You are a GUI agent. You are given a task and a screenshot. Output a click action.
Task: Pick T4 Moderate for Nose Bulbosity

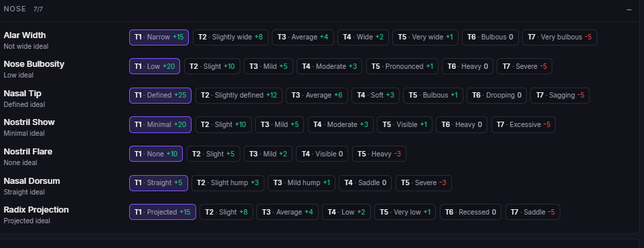[x=329, y=66]
